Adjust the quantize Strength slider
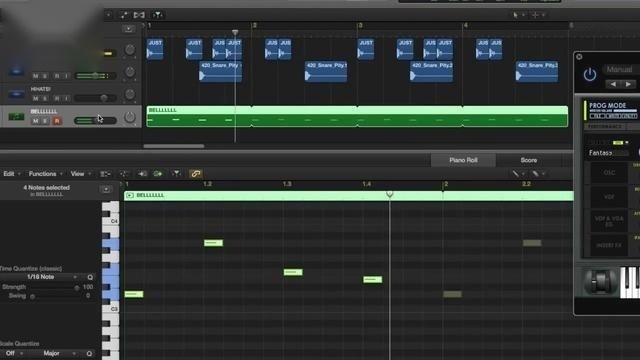The image size is (640, 360). pos(77,287)
